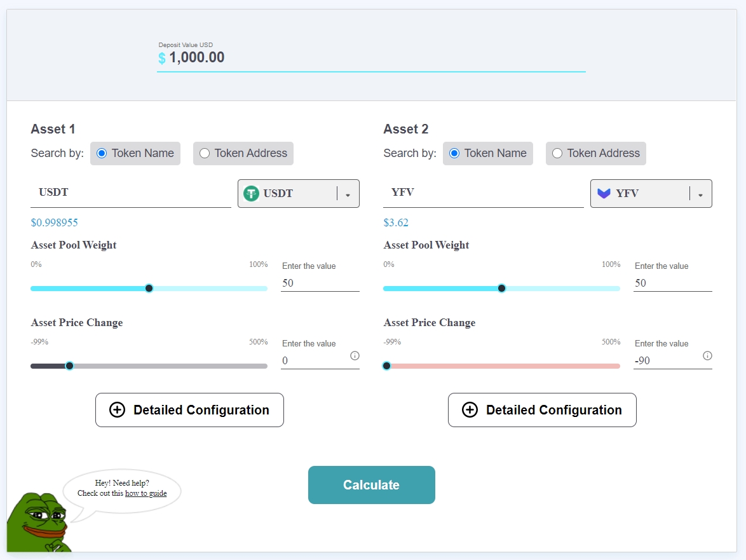The width and height of the screenshot is (746, 560).
Task: Click plus icon in Asset 1 Detailed Configuration
Action: pyautogui.click(x=118, y=410)
